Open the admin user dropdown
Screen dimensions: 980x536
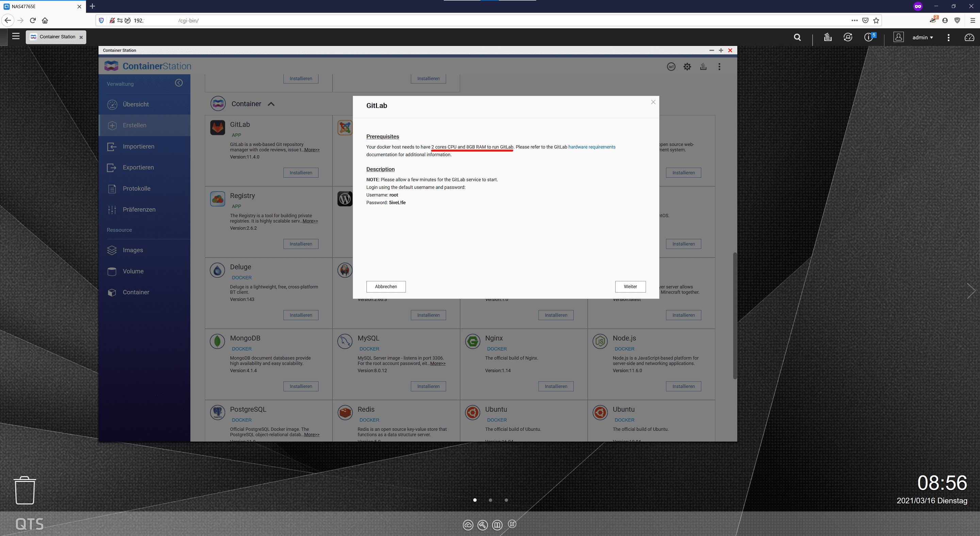(x=922, y=37)
